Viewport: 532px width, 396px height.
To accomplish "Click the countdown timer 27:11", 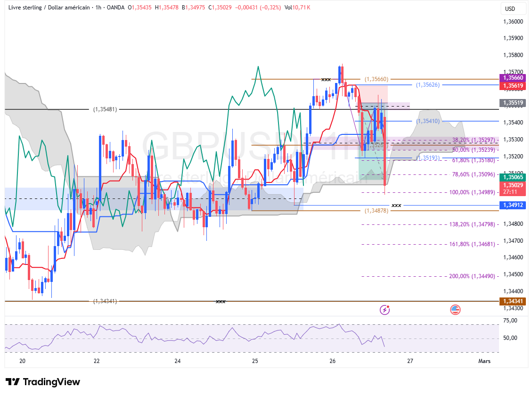I will tap(510, 192).
